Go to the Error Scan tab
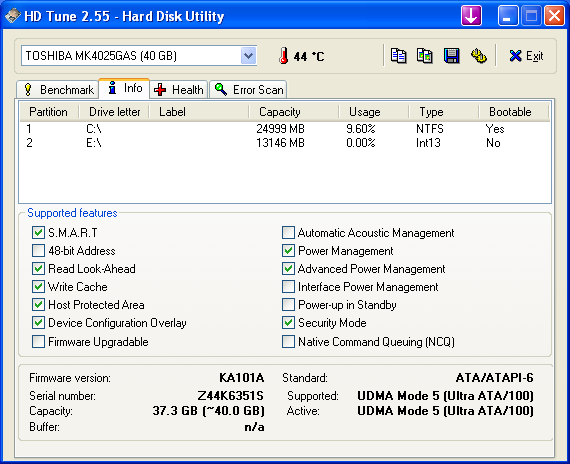The width and height of the screenshot is (570, 464). coord(248,89)
